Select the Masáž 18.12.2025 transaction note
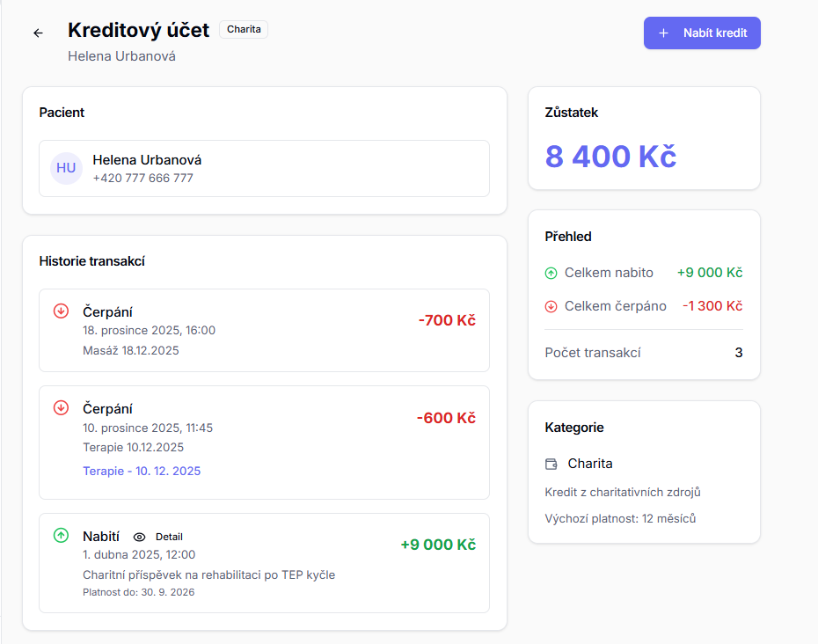 tap(130, 350)
